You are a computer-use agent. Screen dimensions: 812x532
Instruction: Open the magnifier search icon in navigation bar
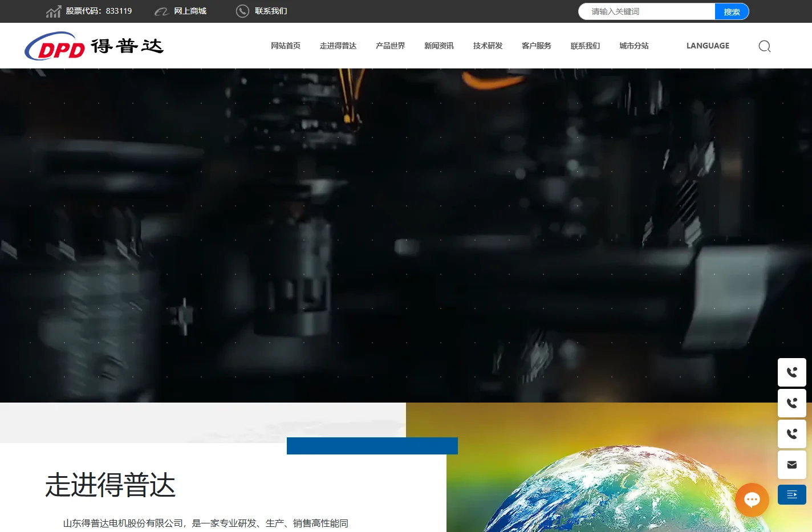pos(765,46)
